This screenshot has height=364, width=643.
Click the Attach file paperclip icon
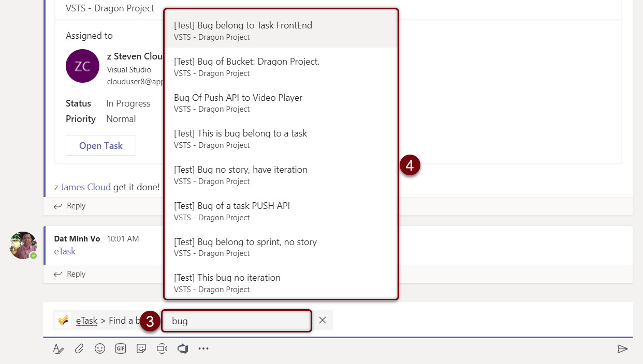(x=79, y=349)
